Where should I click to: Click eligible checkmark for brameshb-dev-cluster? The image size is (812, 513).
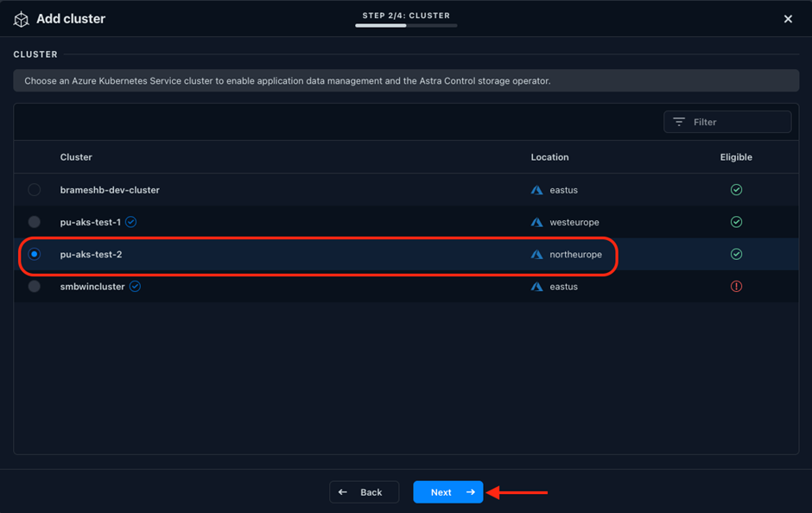click(x=736, y=190)
